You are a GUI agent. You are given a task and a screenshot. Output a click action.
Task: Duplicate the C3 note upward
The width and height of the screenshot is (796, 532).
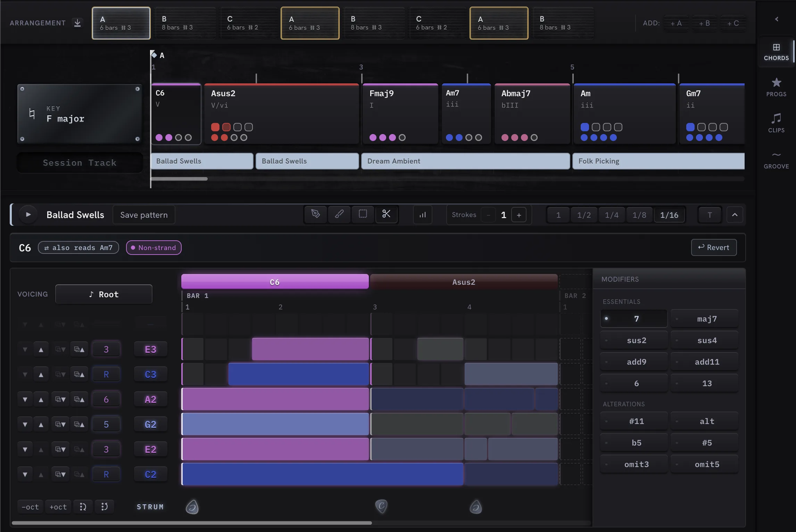(x=79, y=374)
